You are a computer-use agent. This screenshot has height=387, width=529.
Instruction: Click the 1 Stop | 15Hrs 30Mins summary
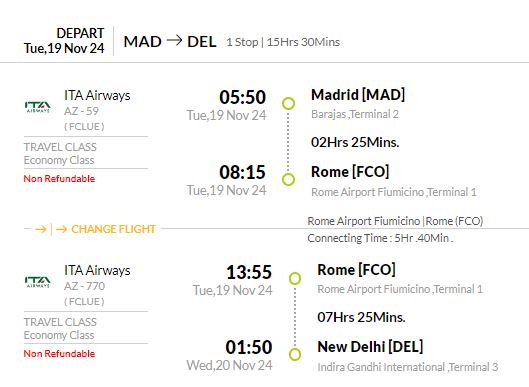click(283, 42)
